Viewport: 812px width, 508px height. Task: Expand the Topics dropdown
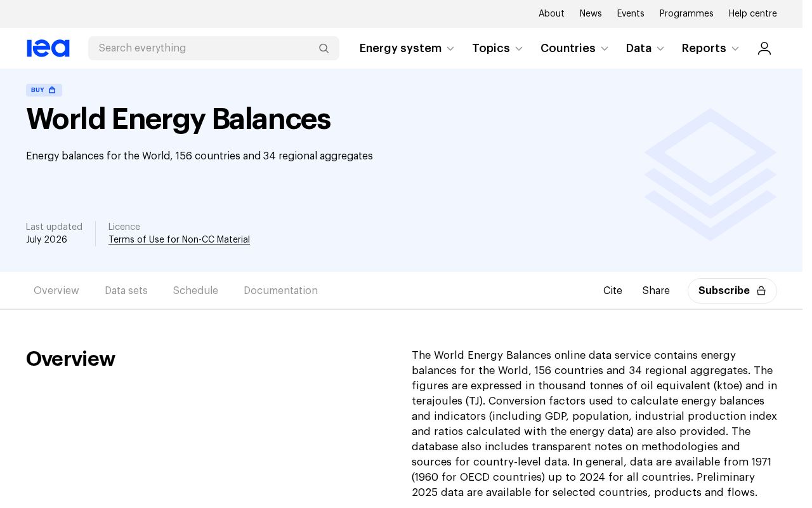(497, 48)
